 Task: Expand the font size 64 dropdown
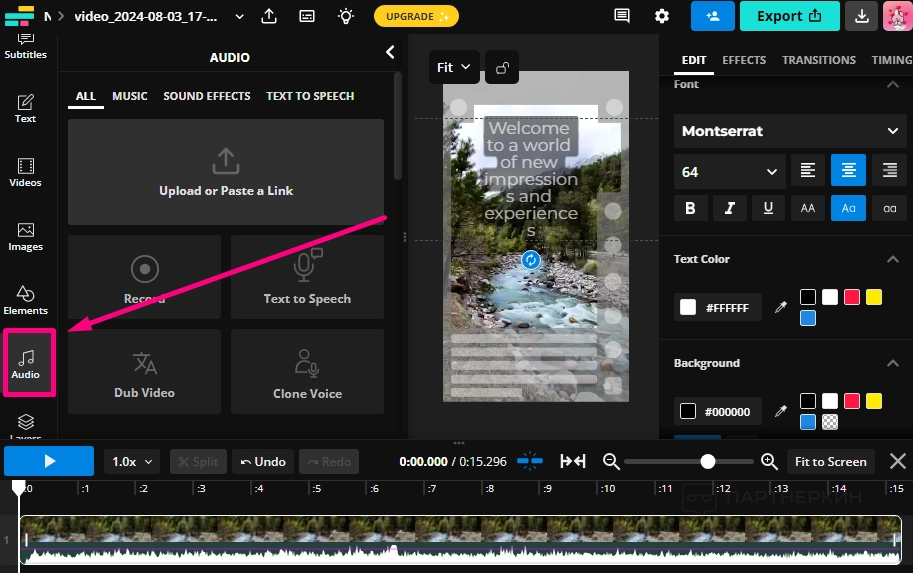pos(729,172)
